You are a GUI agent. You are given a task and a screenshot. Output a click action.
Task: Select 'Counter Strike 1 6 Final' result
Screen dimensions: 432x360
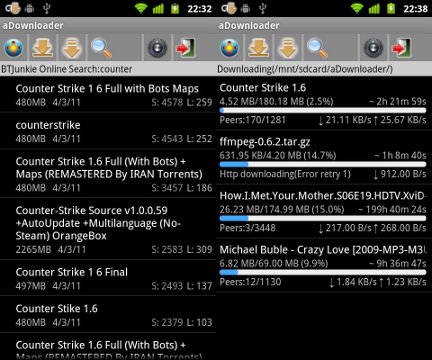pos(108,278)
